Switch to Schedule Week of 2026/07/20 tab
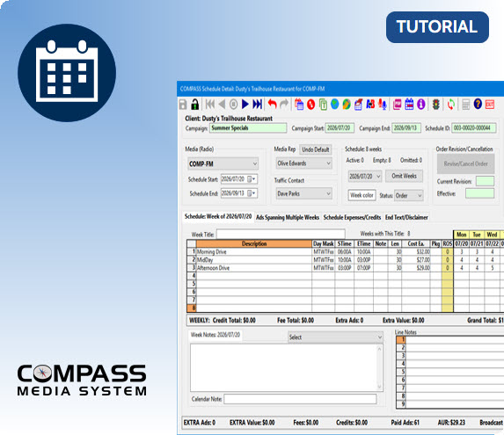 218,217
